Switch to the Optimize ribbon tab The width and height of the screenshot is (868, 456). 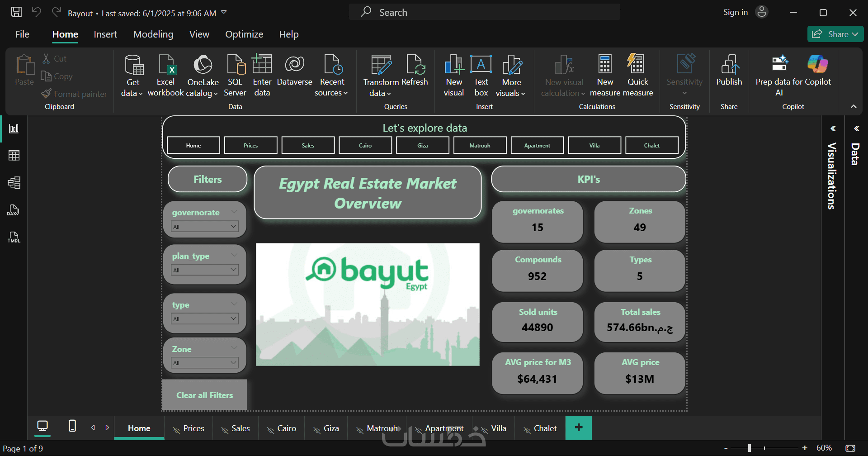244,34
